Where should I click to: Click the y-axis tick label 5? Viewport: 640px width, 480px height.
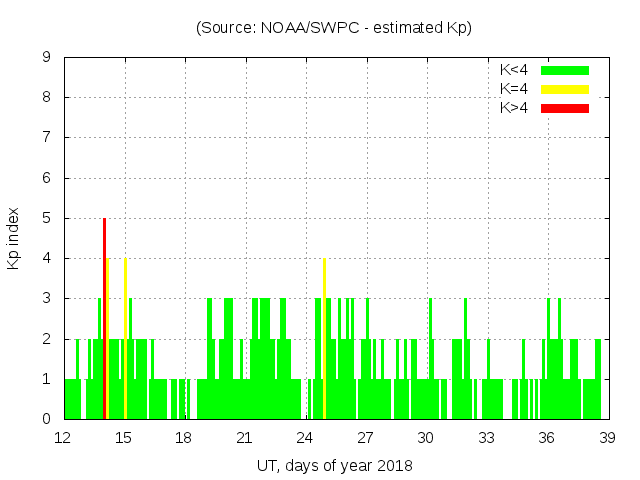click(x=46, y=218)
